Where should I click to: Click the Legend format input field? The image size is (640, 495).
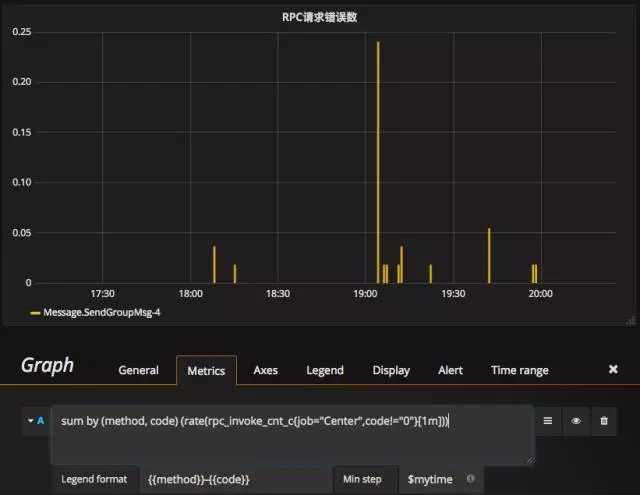(236, 479)
